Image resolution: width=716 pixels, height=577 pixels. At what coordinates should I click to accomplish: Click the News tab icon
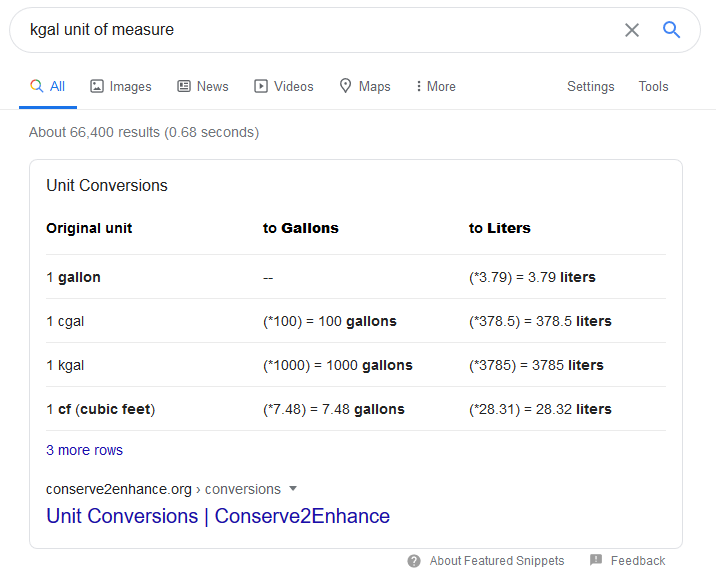pyautogui.click(x=184, y=86)
